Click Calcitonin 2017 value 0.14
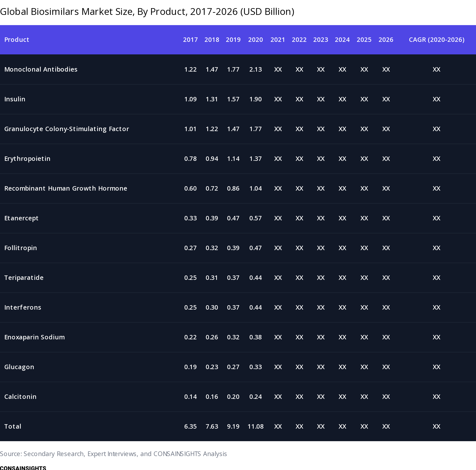Image resolution: width=476 pixels, height=470 pixels. point(190,397)
